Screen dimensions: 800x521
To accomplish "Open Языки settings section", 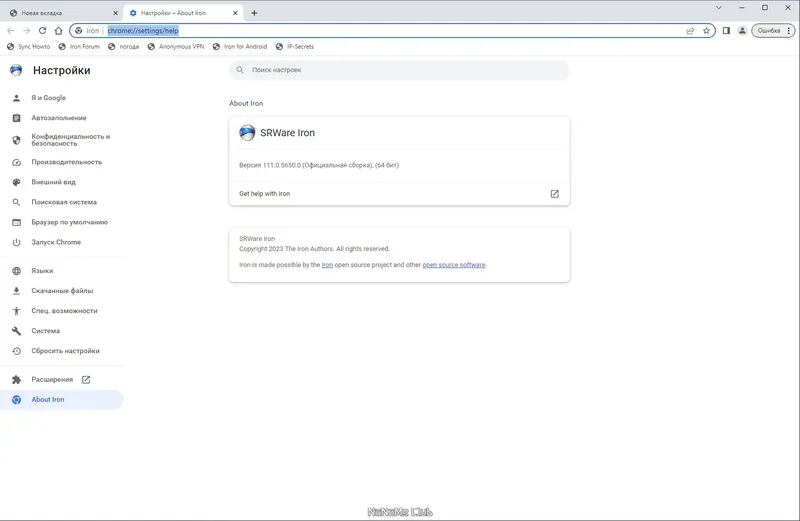I will click(x=62, y=271).
